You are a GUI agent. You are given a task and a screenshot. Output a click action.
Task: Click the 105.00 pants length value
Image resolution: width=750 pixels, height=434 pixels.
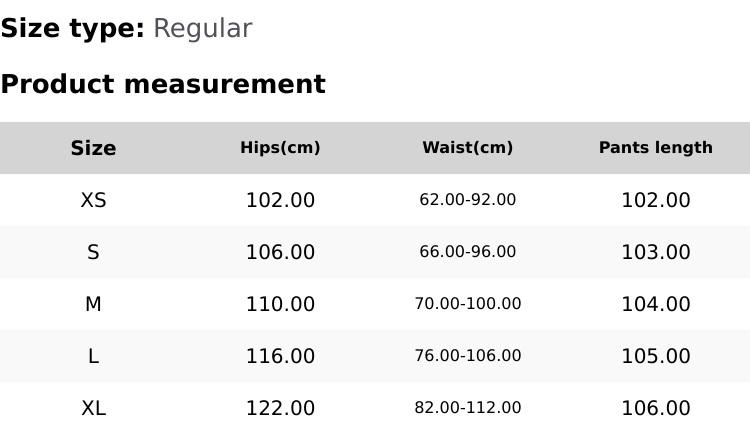tap(655, 356)
